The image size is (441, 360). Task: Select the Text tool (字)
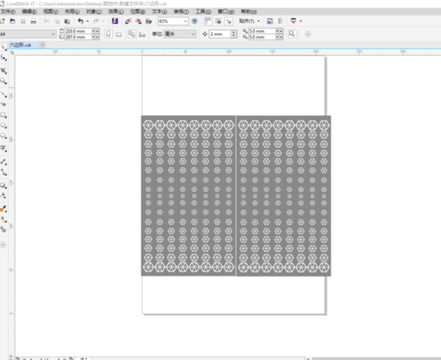point(4,148)
